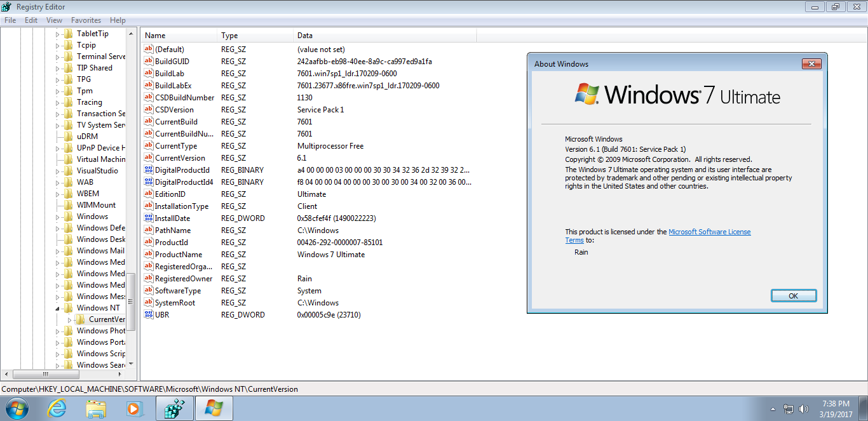Expand the Windows Mail registry key

tap(57, 251)
